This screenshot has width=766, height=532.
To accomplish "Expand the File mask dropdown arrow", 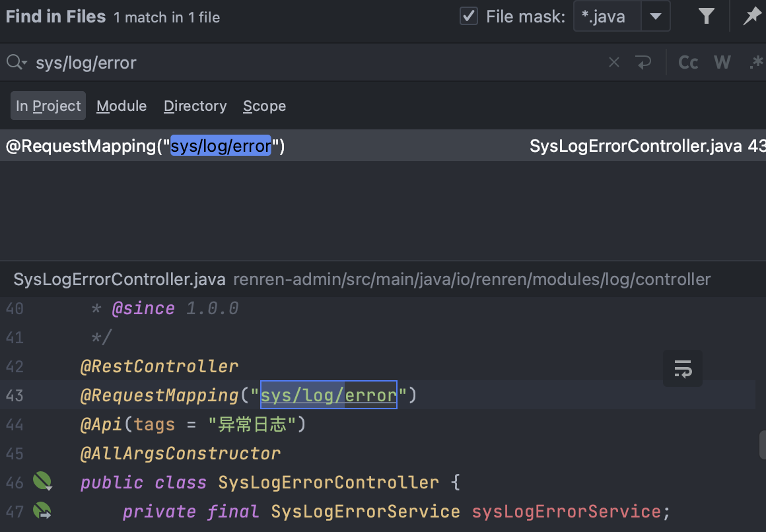I will point(656,17).
